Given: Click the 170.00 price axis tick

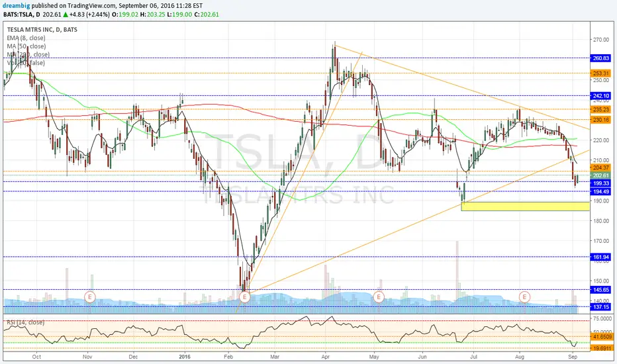Looking at the screenshot, I should (x=601, y=241).
